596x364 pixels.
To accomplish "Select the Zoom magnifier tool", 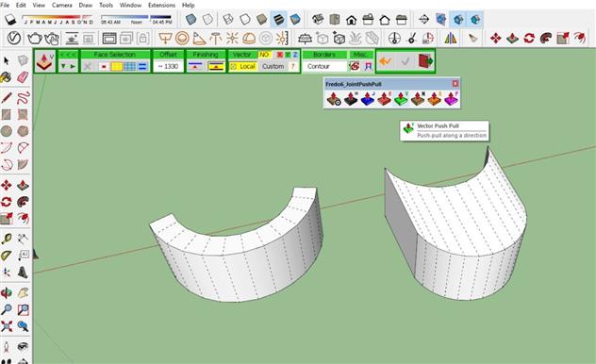I will click(7, 309).
